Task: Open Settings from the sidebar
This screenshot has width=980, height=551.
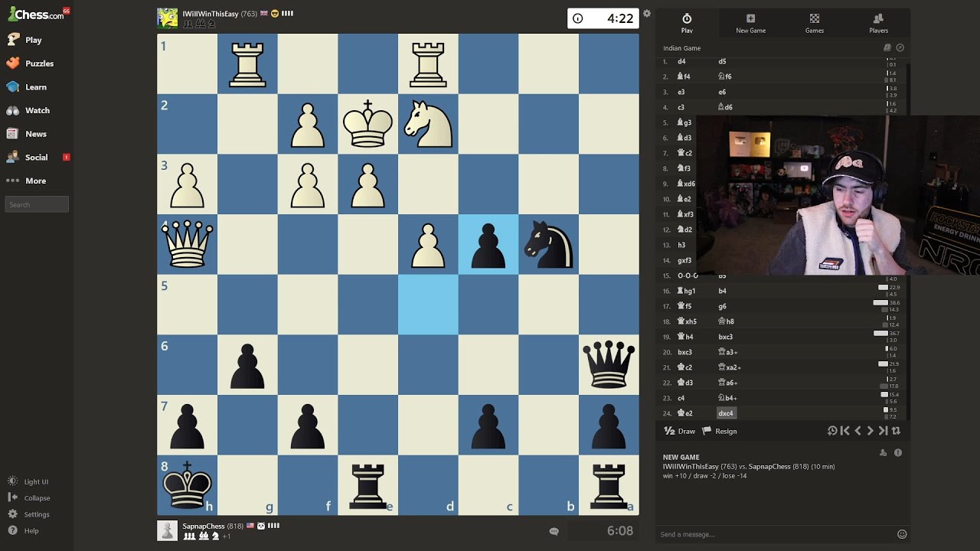Action: [x=29, y=514]
